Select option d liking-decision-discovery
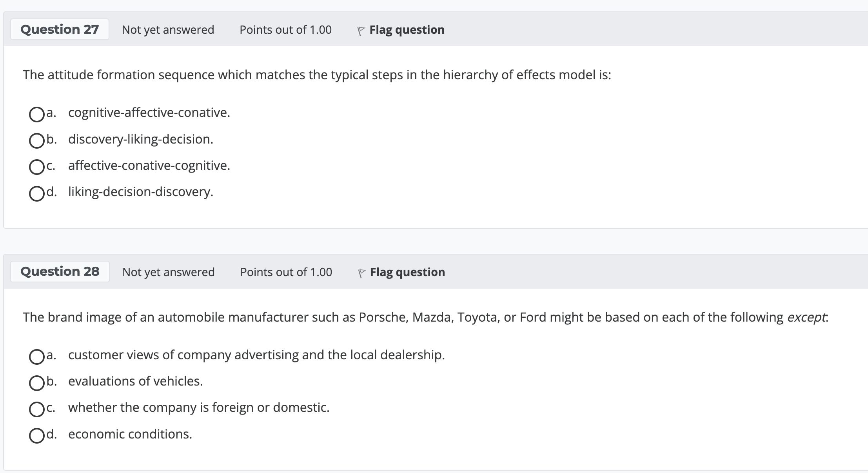Viewport: 868px width, 473px height. coord(36,193)
